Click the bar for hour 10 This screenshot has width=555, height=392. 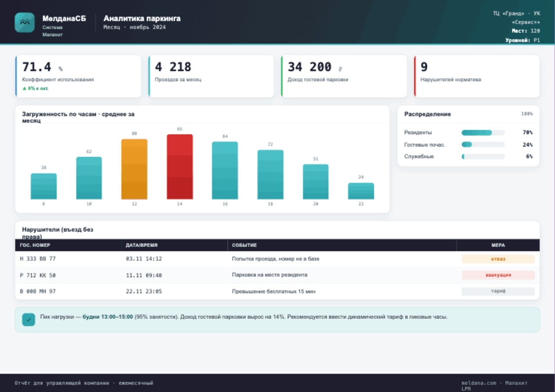89,178
